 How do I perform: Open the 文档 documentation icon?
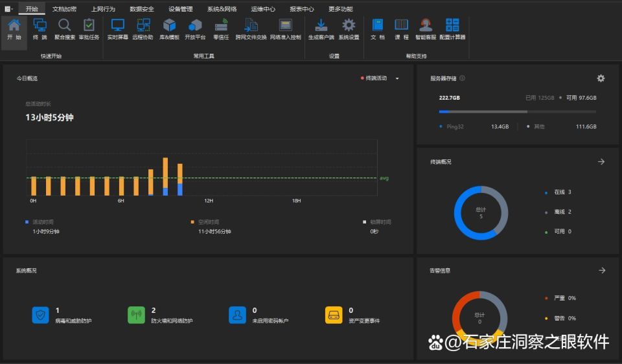(378, 25)
